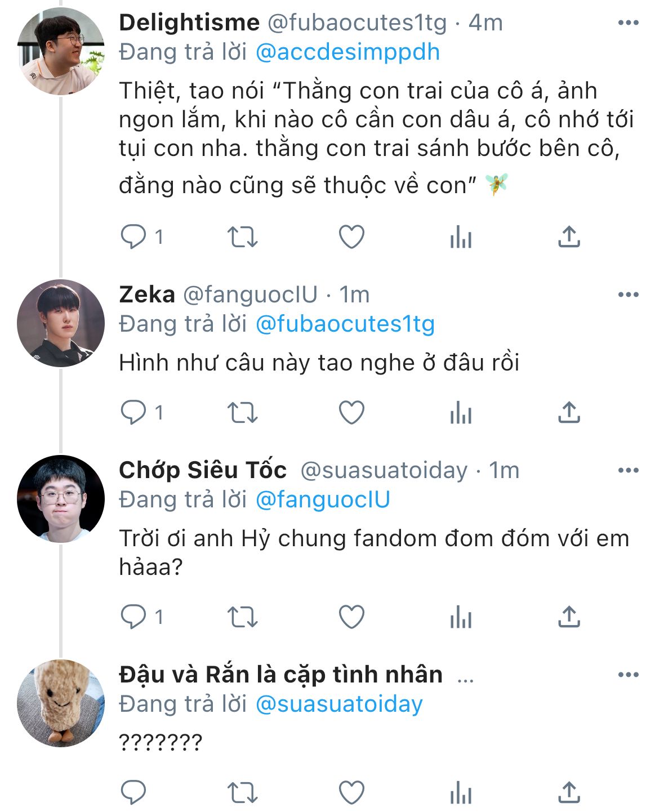
Task: Like Delightisme's tweet about con trai
Action: [x=351, y=237]
